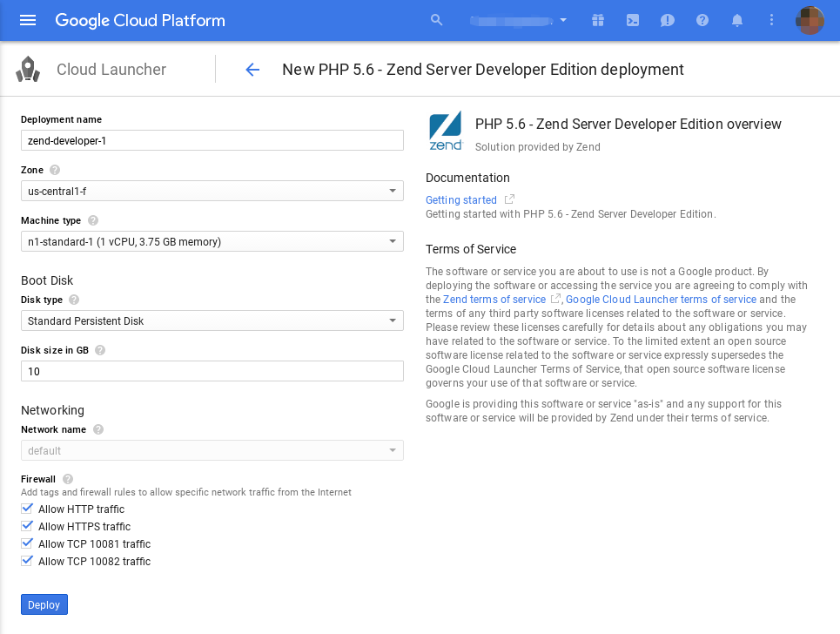This screenshot has width=840, height=634.
Task: Edit the Deployment name field
Action: click(x=212, y=140)
